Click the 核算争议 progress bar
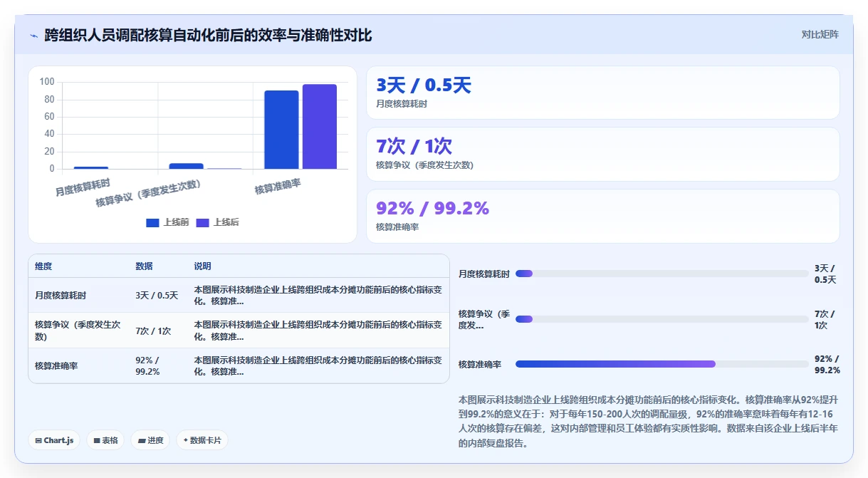The width and height of the screenshot is (868, 478). point(662,319)
